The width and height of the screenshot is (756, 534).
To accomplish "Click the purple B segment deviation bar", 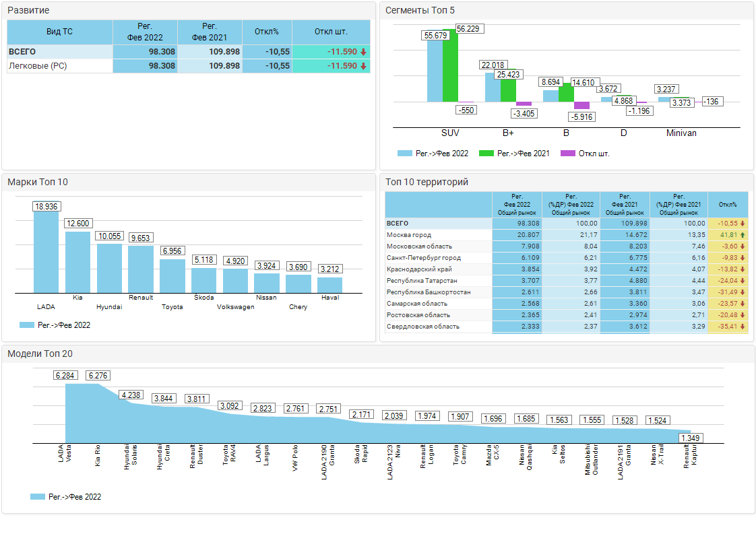I will click(x=581, y=106).
